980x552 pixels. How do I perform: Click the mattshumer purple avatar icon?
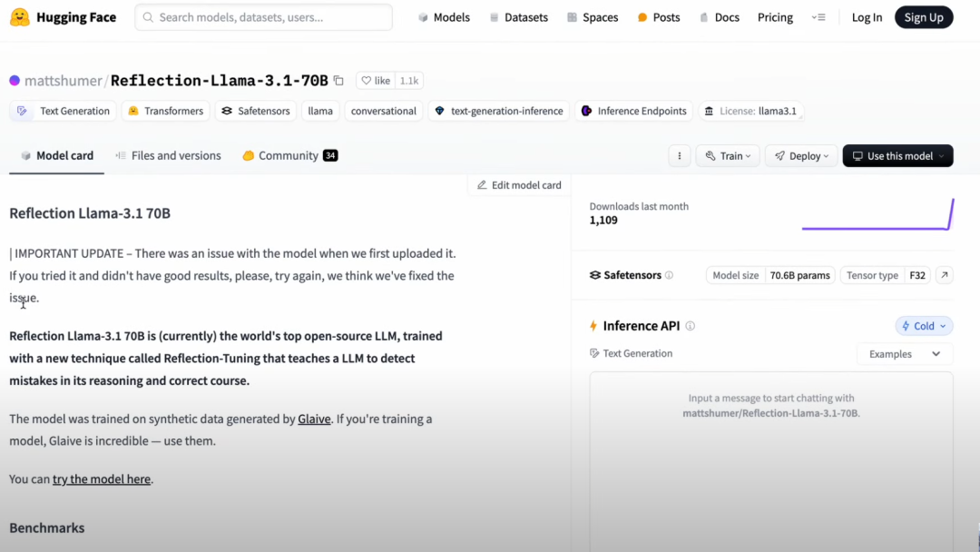coord(15,81)
